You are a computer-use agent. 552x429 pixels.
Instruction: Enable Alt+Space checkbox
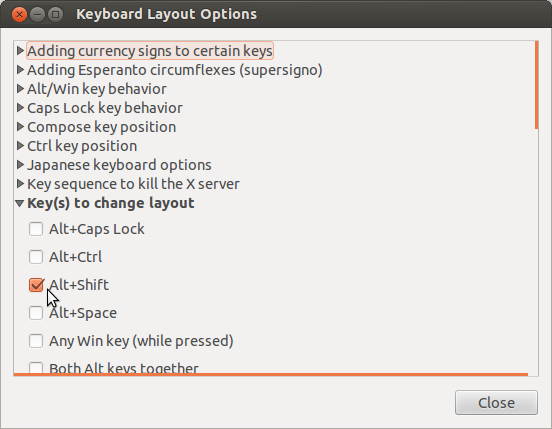(x=36, y=313)
